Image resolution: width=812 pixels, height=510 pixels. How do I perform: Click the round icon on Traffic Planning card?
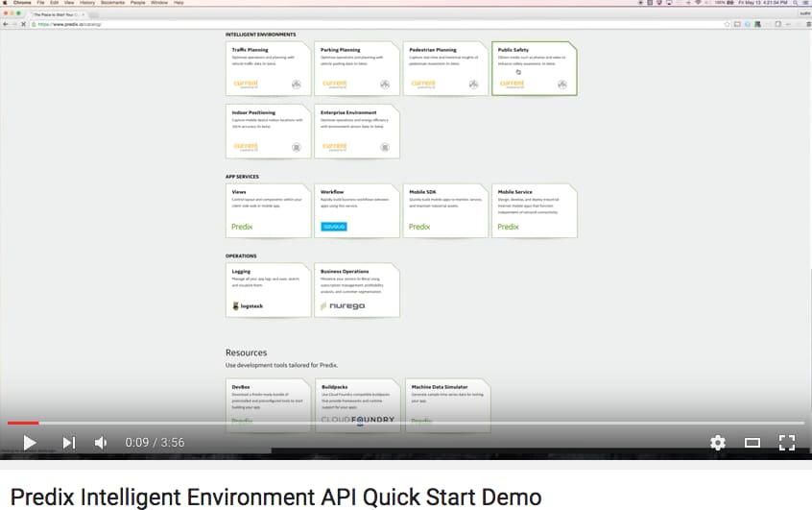click(297, 85)
